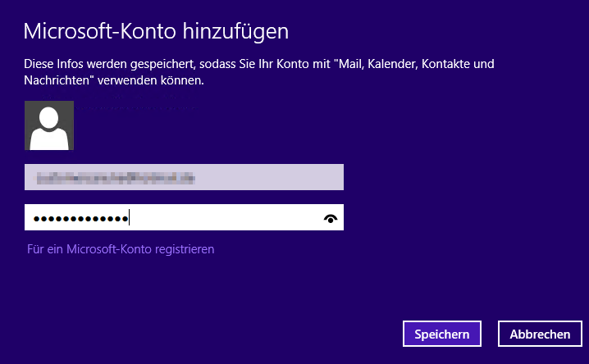Click the head of the avatar silhouette

49,118
